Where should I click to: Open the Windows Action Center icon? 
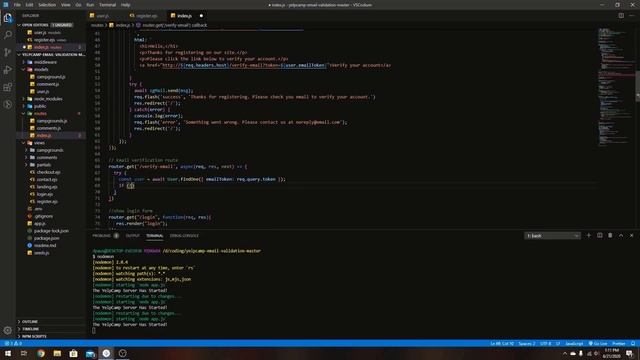630,353
